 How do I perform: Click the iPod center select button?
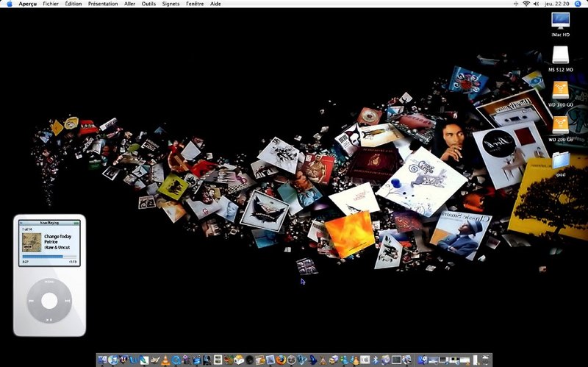tap(49, 301)
